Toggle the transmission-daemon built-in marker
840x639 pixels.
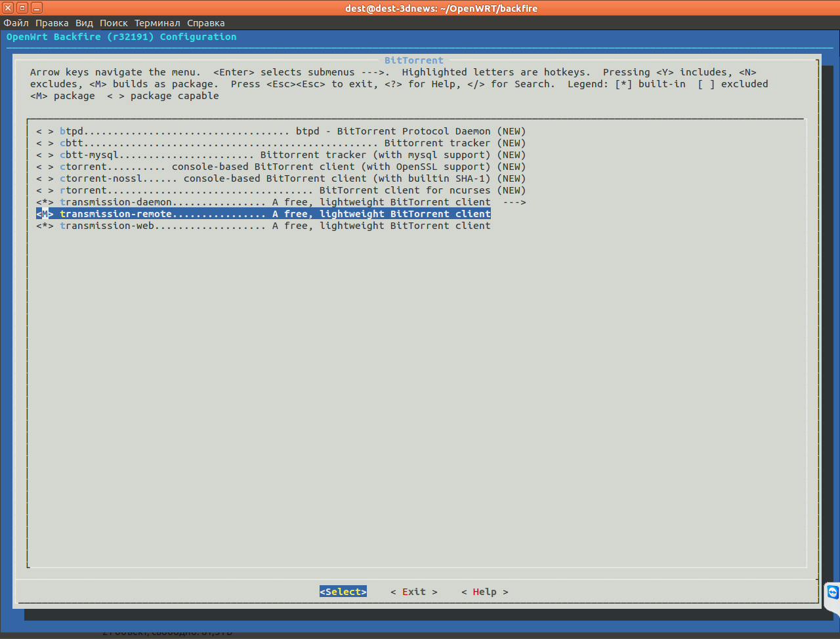pyautogui.click(x=45, y=202)
